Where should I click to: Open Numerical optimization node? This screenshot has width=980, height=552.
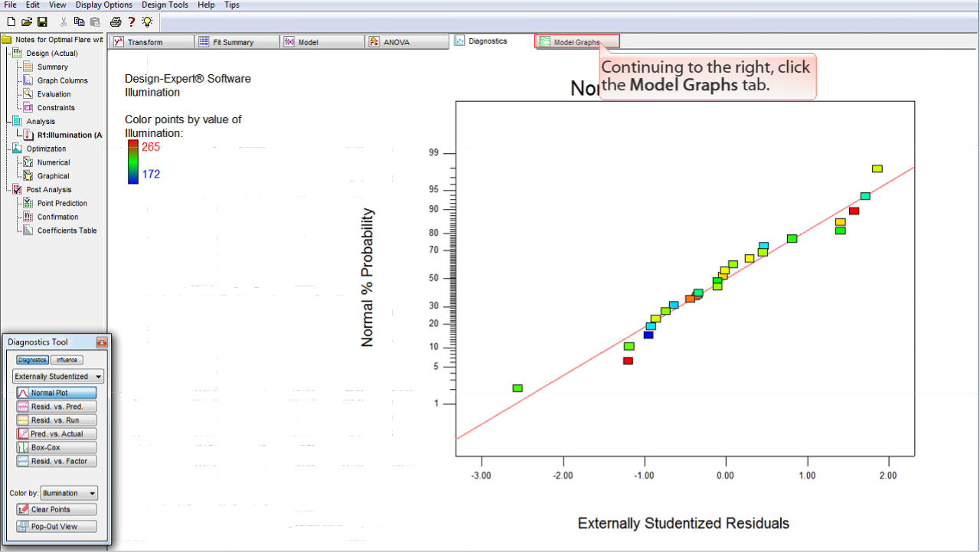[47, 162]
